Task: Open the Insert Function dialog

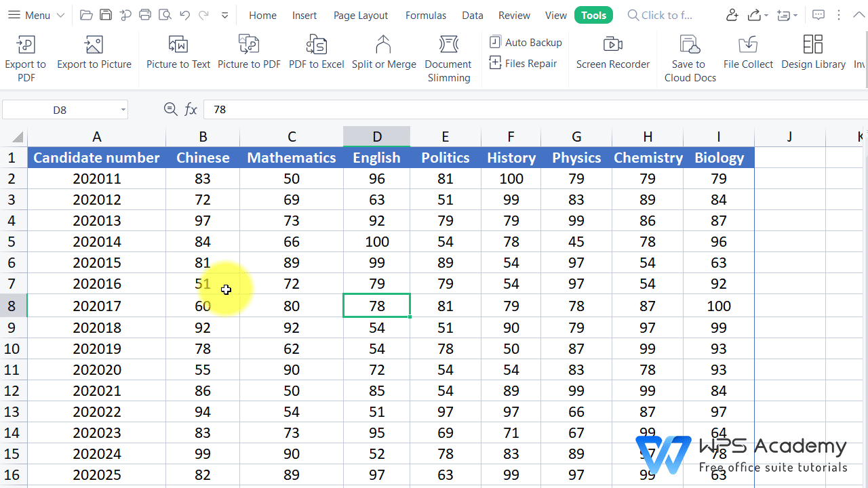Action: [x=191, y=109]
